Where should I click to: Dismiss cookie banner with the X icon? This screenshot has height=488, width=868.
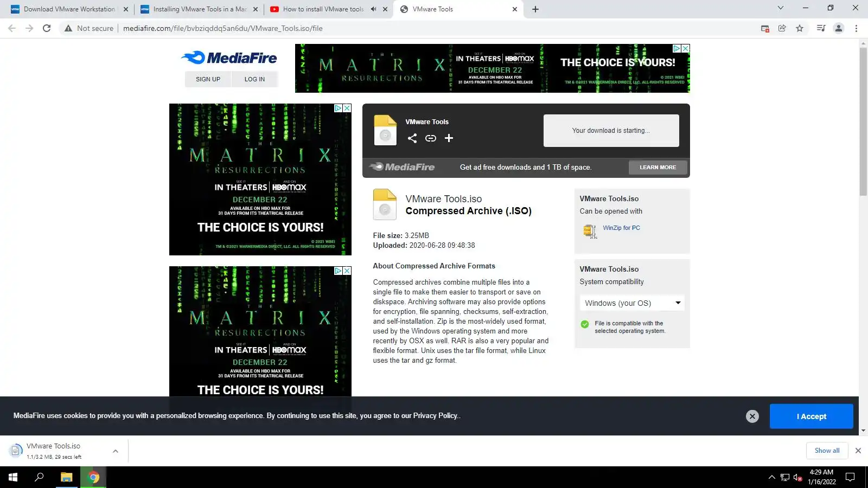752,416
